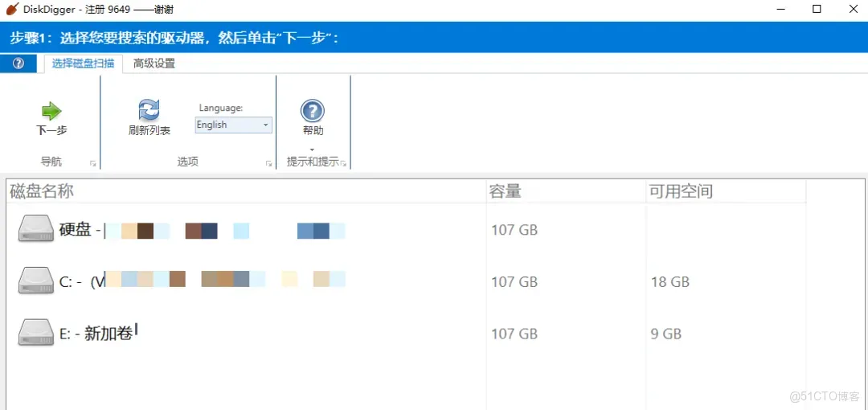The width and height of the screenshot is (868, 410).
Task: Click the 107 GB capacity of C: row
Action: pos(514,282)
